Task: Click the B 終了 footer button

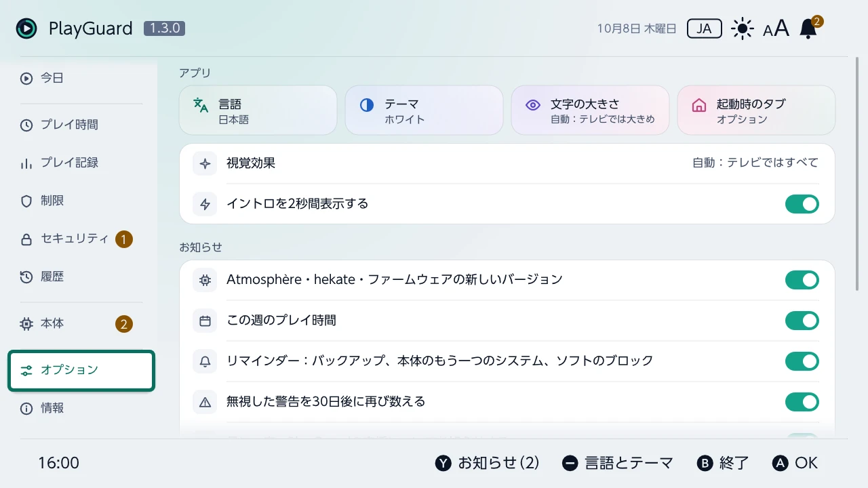Action: click(723, 463)
